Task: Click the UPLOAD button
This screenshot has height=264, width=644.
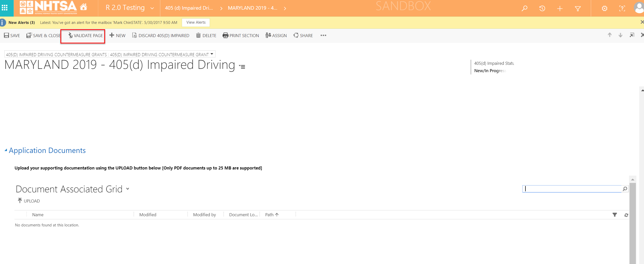Action: (x=29, y=201)
